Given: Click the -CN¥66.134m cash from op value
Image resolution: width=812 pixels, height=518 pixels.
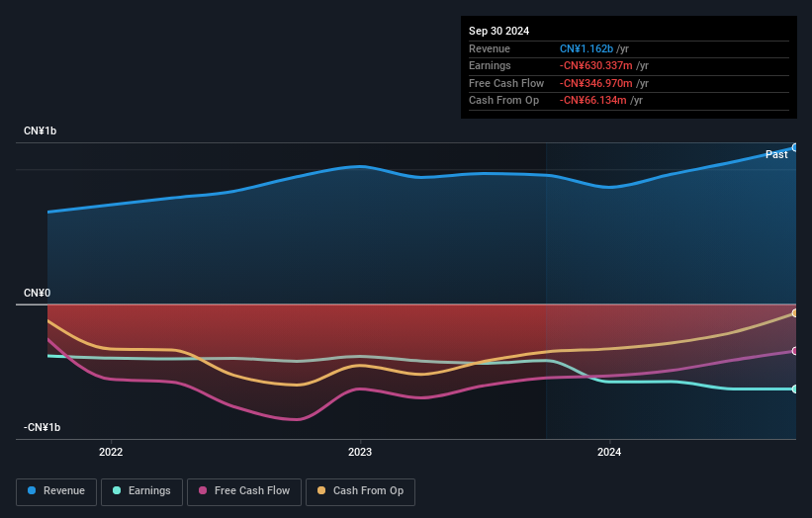Looking at the screenshot, I should click(x=592, y=101).
